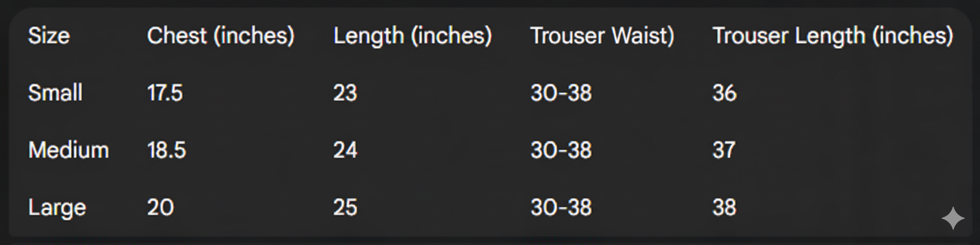The width and height of the screenshot is (980, 245).
Task: Select the Small row's 30-38 waist cell
Action: click(x=561, y=93)
